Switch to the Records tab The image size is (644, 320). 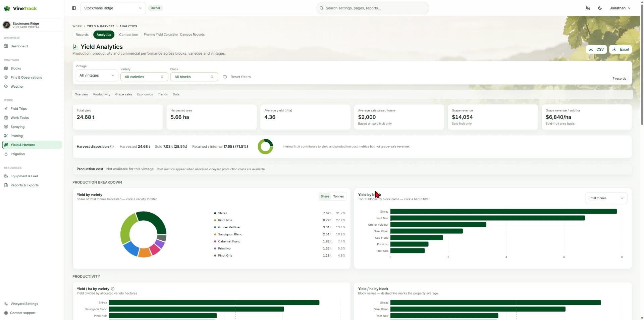pos(82,35)
